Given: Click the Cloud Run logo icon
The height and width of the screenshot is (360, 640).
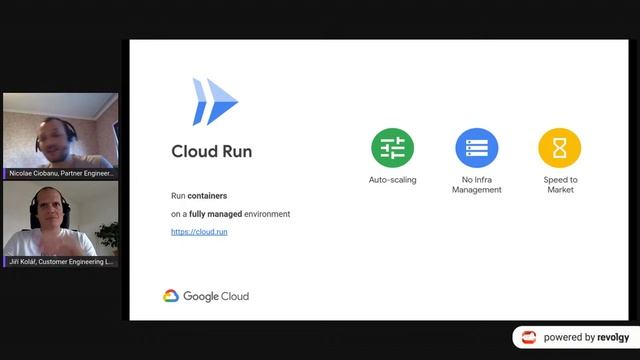Looking at the screenshot, I should [215, 102].
